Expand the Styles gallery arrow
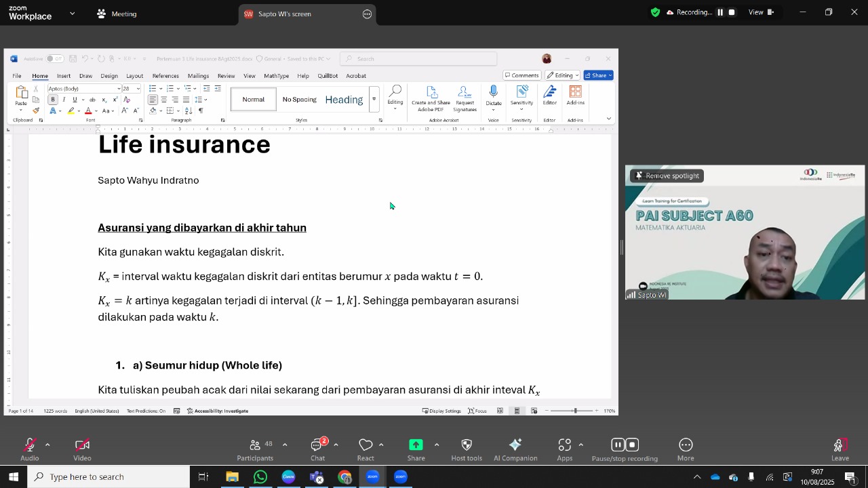The image size is (868, 488). coord(374,100)
